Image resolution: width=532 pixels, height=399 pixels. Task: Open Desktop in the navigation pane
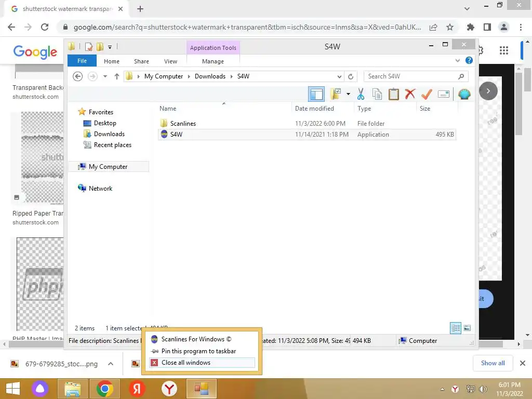point(105,123)
